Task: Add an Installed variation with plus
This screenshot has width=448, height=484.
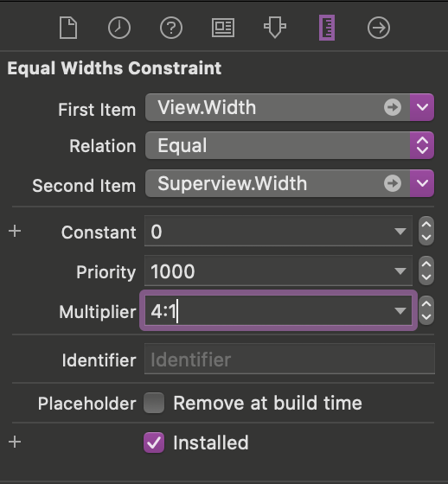Action: pyautogui.click(x=15, y=442)
